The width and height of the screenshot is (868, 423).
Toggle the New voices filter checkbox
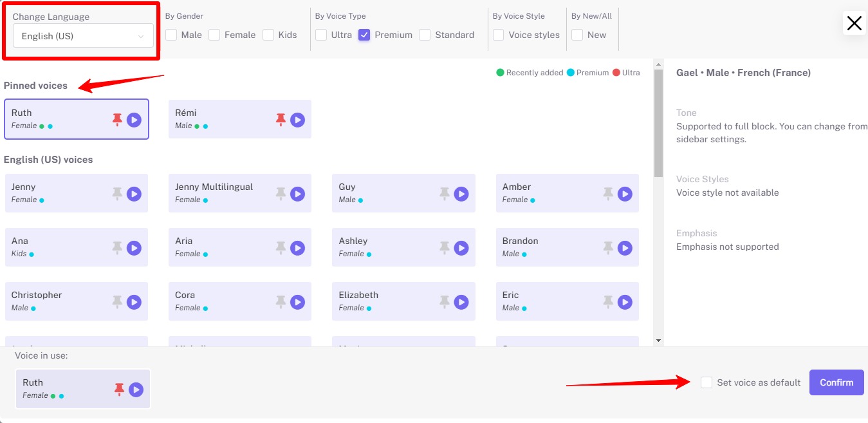(x=577, y=35)
